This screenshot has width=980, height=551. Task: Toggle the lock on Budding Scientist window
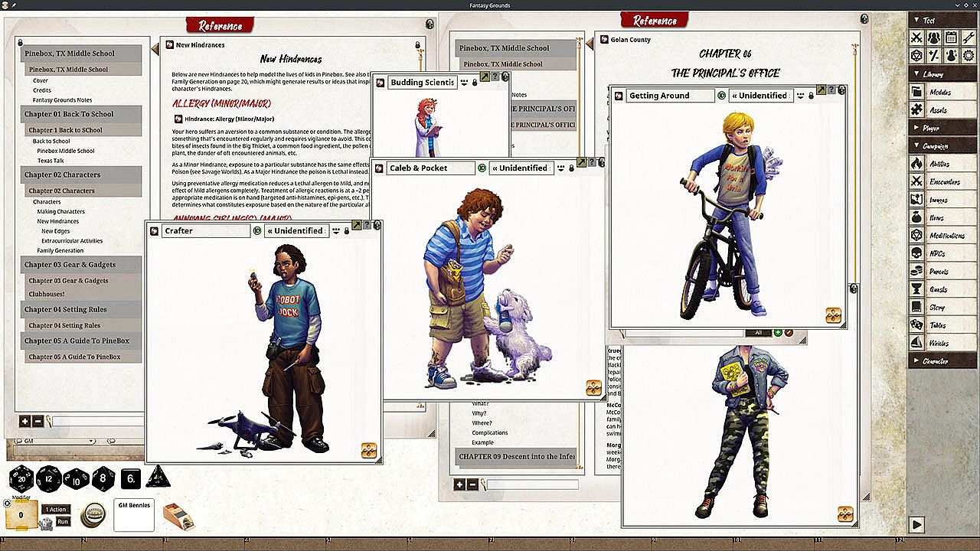[x=475, y=82]
